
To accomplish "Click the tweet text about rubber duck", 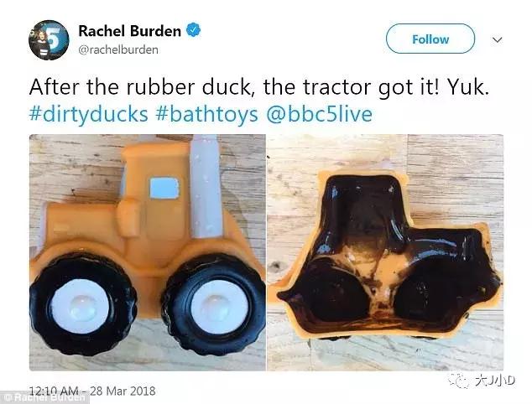I will point(259,87).
